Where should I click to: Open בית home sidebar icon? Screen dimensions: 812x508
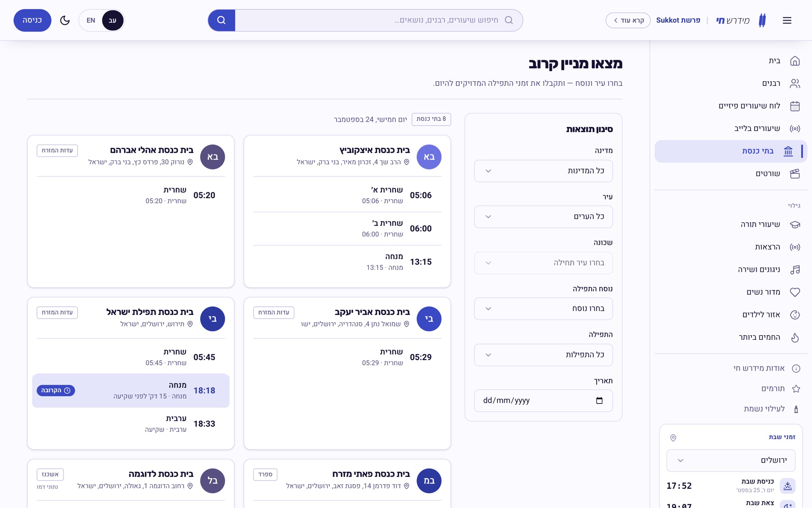coord(795,61)
